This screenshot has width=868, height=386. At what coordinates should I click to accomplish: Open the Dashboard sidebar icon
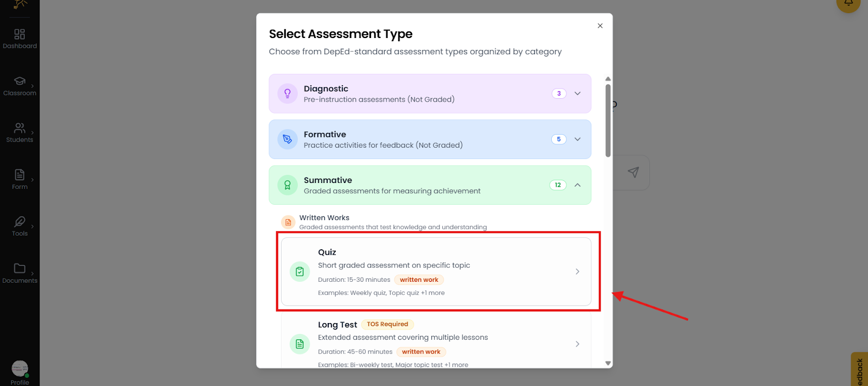click(x=20, y=35)
